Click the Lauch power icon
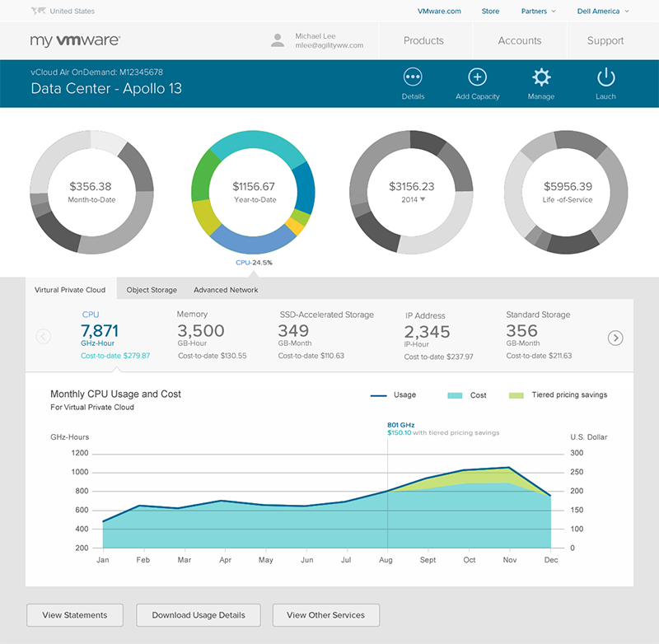Screen dimensions: 659x644 [x=605, y=77]
